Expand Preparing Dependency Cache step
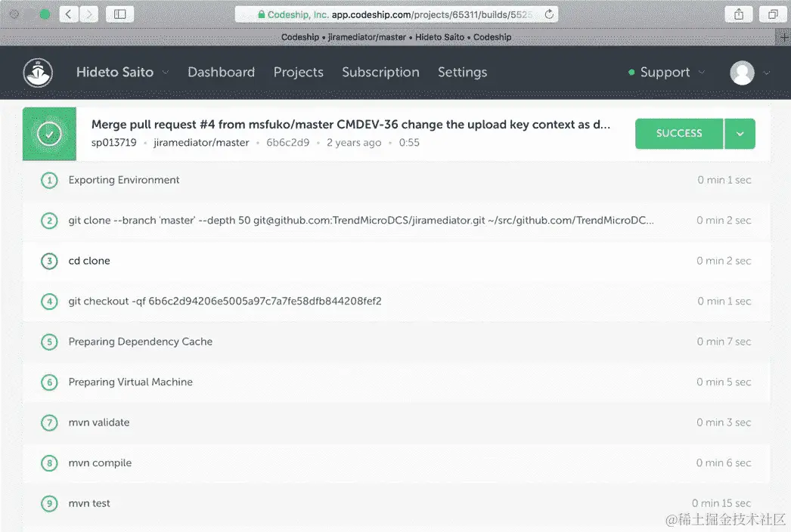The width and height of the screenshot is (791, 532). click(396, 342)
